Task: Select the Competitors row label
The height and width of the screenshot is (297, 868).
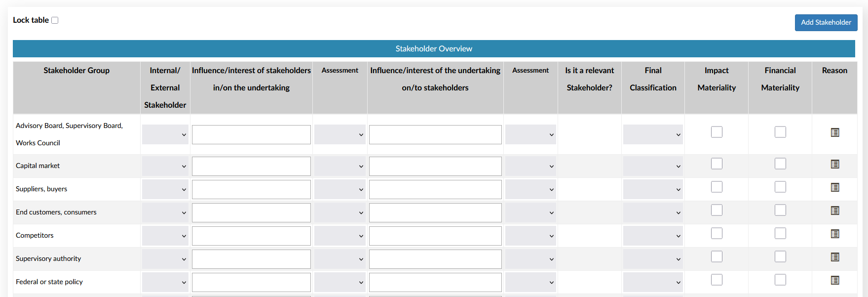Action: click(x=35, y=235)
